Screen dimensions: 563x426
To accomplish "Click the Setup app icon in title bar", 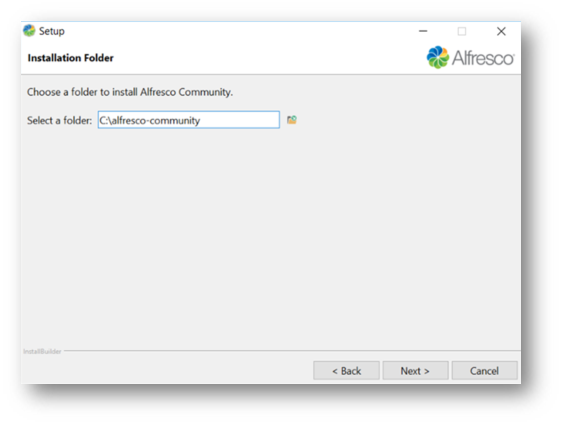I will pyautogui.click(x=29, y=31).
